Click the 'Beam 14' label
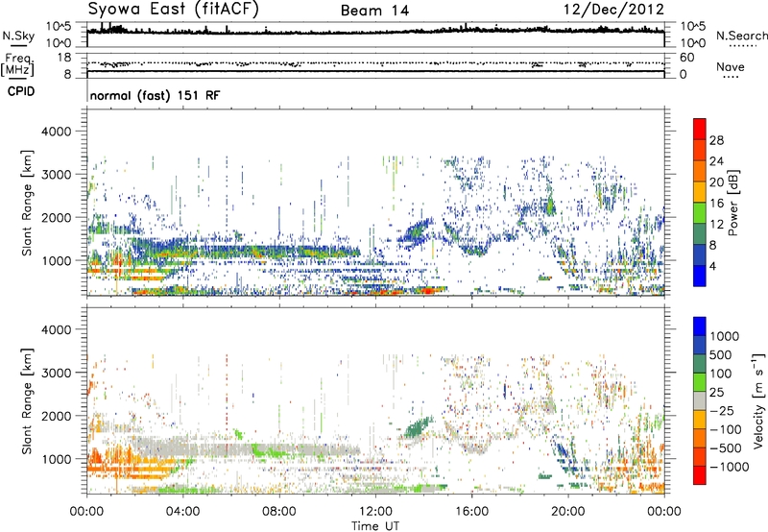The width and height of the screenshot is (768, 532). click(374, 11)
